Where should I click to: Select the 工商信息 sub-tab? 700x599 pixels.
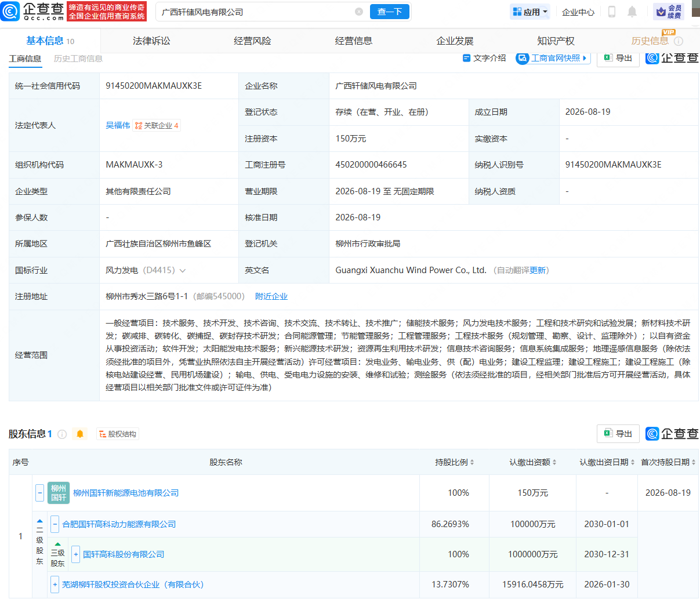pyautogui.click(x=25, y=59)
